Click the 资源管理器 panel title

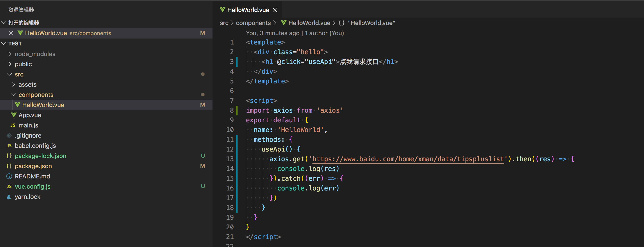point(21,10)
